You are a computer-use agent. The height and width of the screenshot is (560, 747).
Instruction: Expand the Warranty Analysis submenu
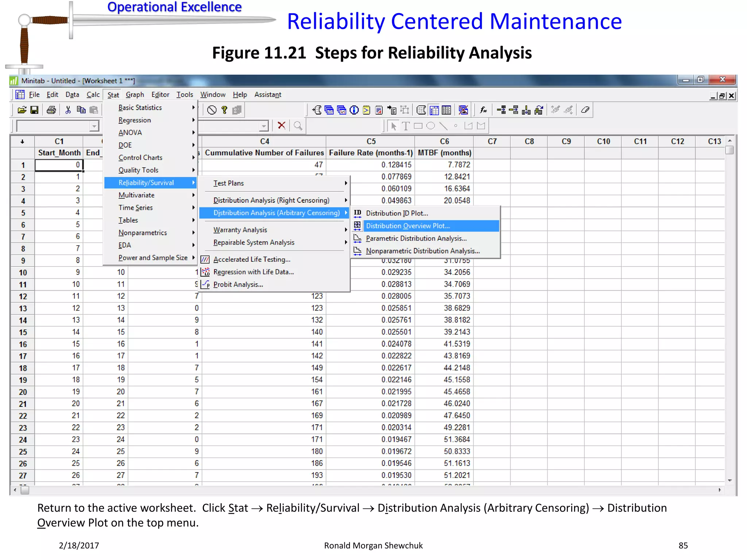click(275, 230)
